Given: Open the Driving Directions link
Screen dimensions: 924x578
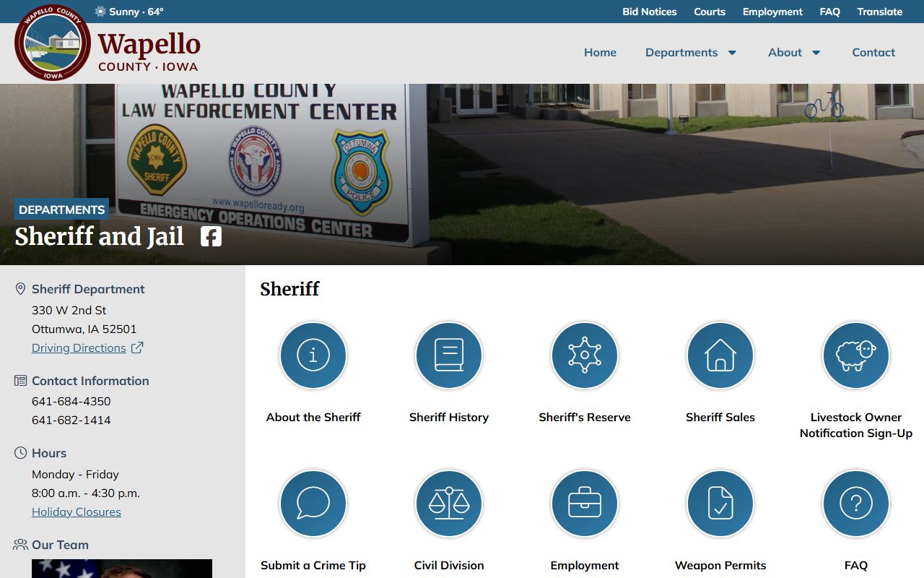Looking at the screenshot, I should [79, 348].
